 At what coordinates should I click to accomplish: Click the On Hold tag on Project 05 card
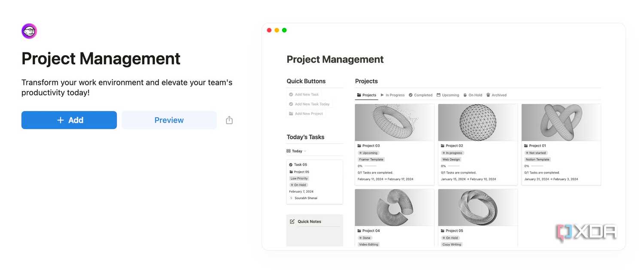pos(450,238)
